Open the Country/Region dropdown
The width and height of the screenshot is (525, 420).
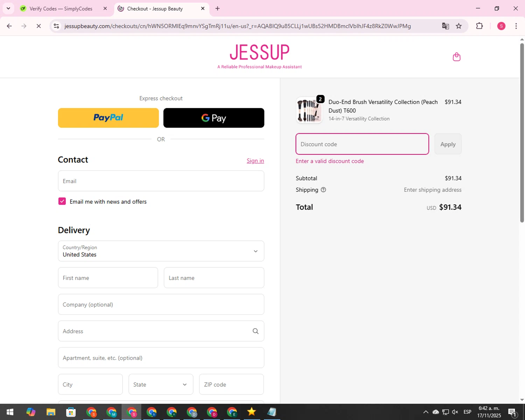(161, 251)
